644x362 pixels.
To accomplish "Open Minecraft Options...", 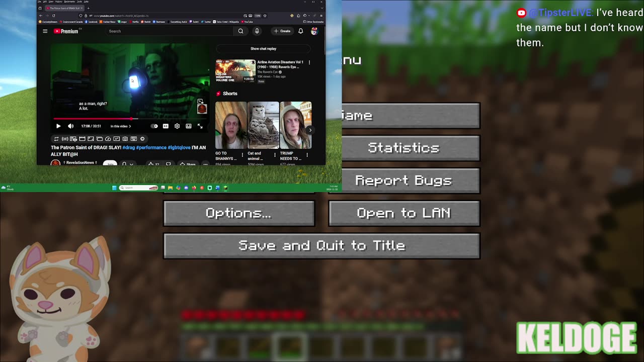I will click(239, 213).
